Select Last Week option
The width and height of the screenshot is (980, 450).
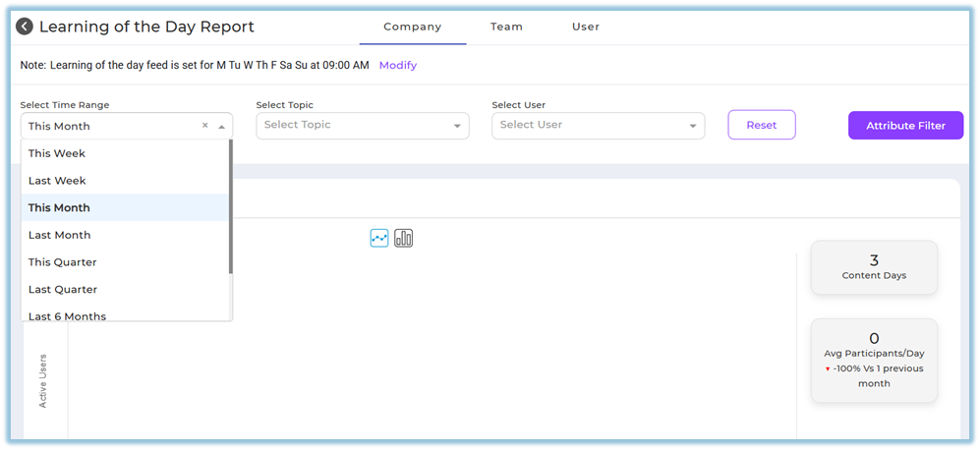[x=57, y=181]
